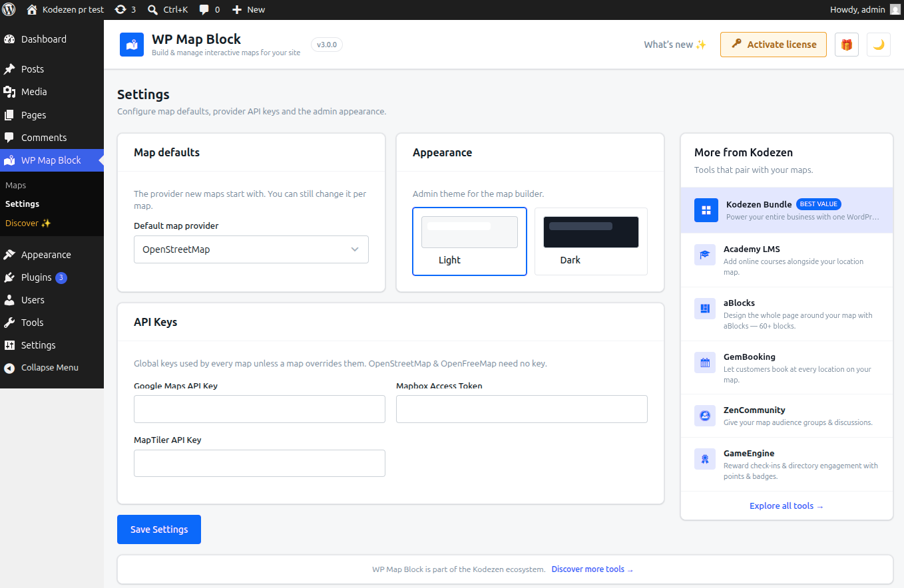Open the aBlocks title
Viewport: 904px width, 588px height.
point(739,303)
